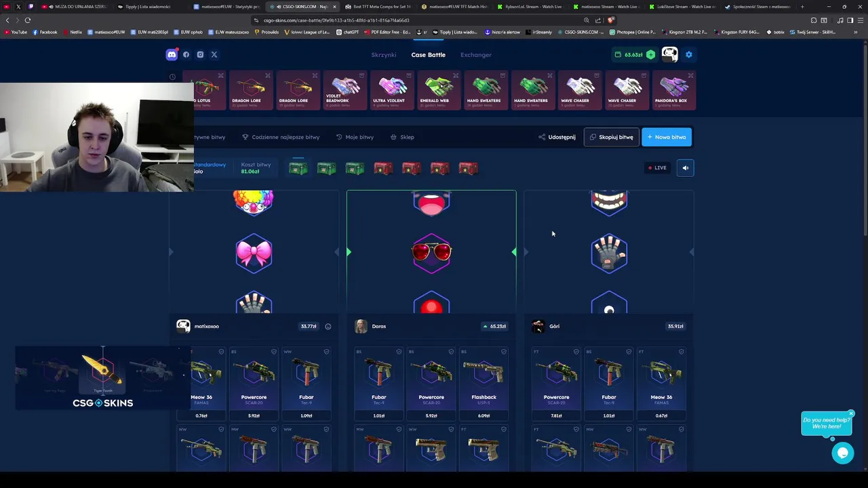Click the wallet balance 63.63zł
This screenshot has height=488, width=868.
[633, 55]
